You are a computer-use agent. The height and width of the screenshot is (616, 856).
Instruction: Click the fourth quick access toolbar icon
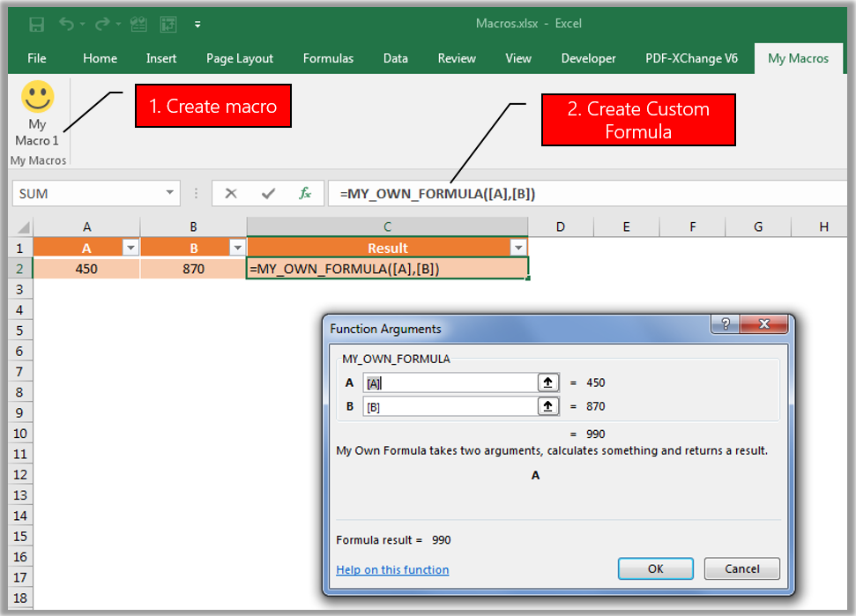138,24
